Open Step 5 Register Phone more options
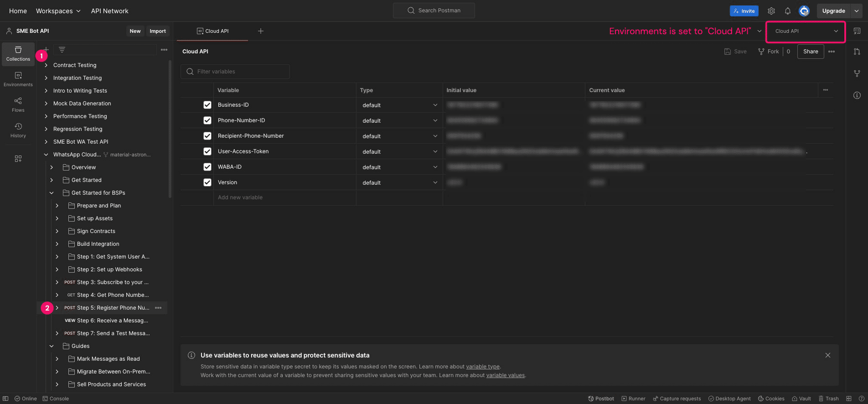868x404 pixels. (x=158, y=308)
